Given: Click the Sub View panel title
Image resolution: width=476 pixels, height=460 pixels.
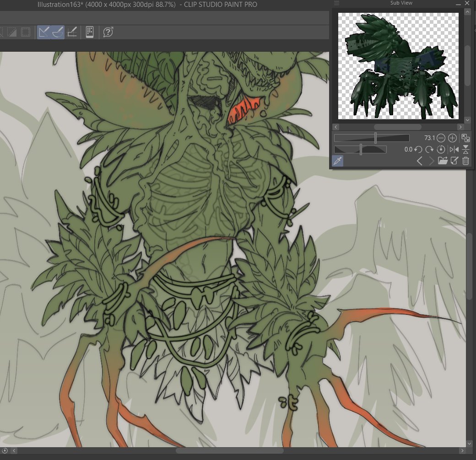Looking at the screenshot, I should pyautogui.click(x=401, y=3).
